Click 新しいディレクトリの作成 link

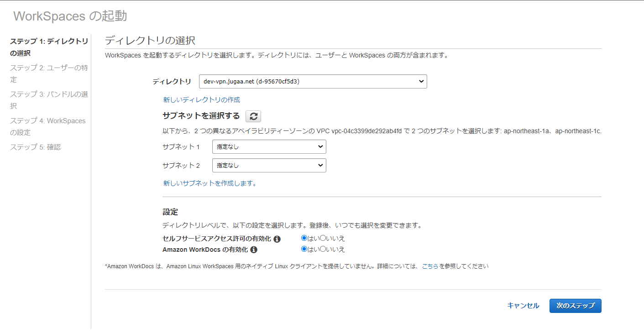tap(201, 100)
